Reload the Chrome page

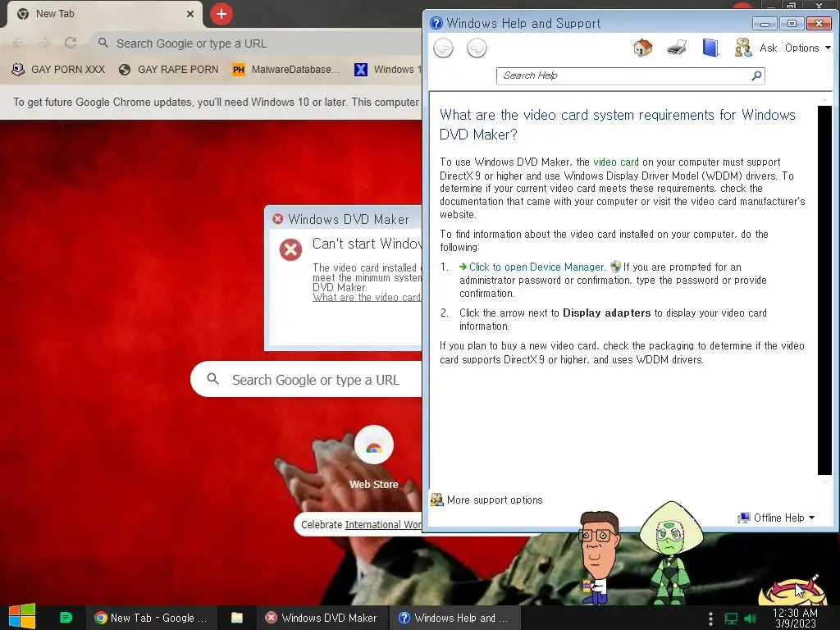[71, 43]
